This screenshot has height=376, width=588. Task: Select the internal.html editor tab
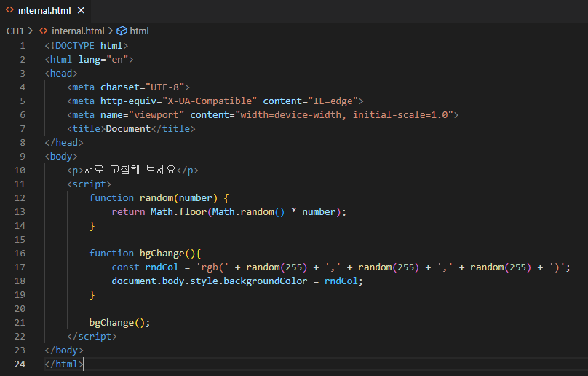(x=45, y=10)
